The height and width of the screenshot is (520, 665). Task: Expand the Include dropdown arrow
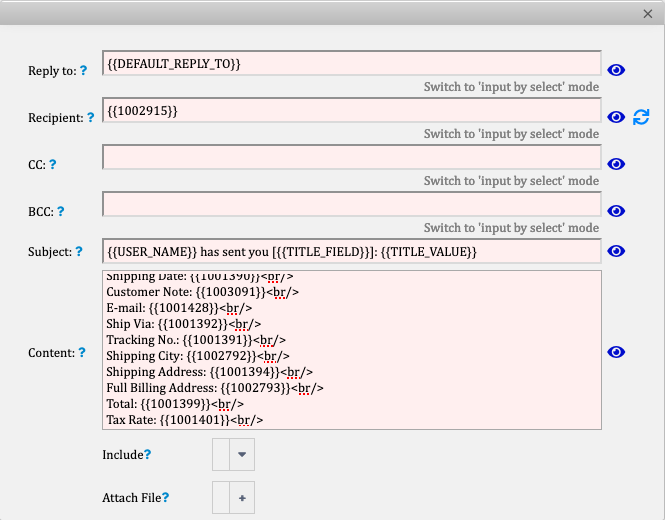pos(242,455)
